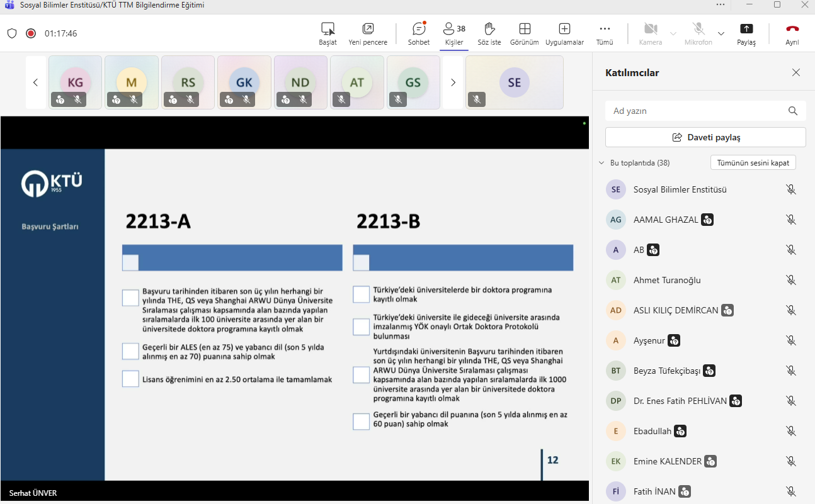Click the Yeni pencere pop-out icon

368,30
